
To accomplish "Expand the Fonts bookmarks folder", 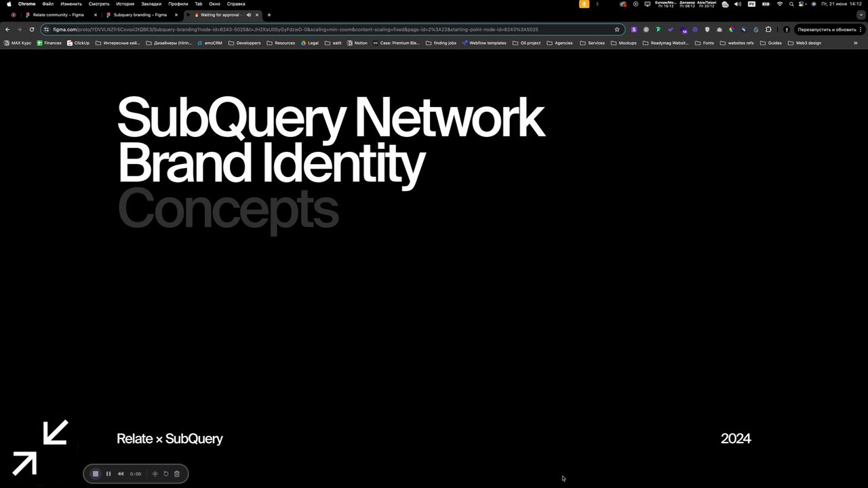I will click(704, 43).
